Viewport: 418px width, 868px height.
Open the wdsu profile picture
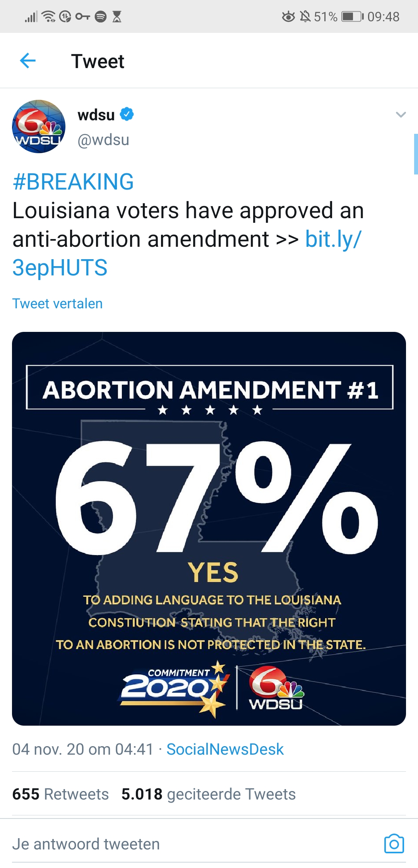pos(39,126)
